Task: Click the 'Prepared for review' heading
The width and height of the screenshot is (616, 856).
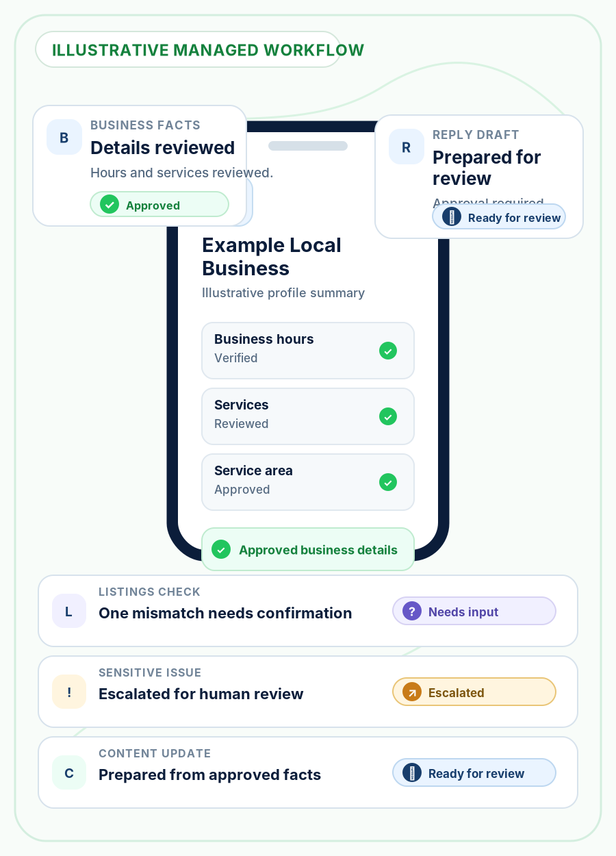Action: coord(487,168)
